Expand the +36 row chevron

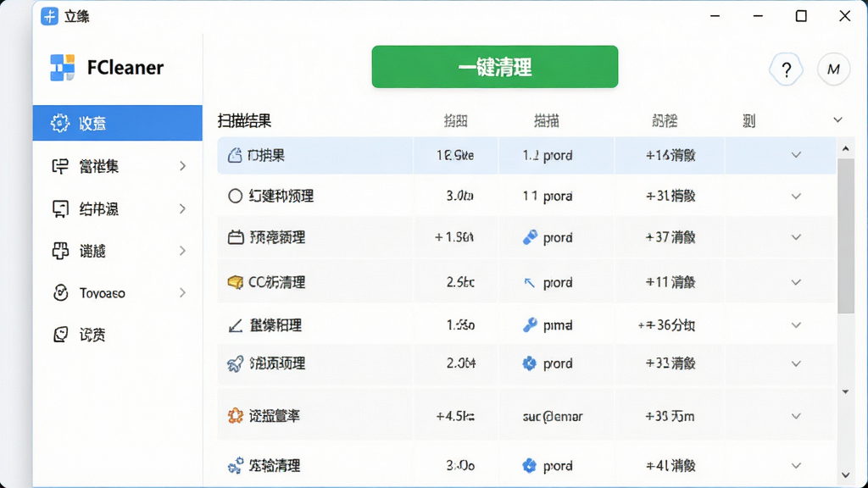pos(796,325)
